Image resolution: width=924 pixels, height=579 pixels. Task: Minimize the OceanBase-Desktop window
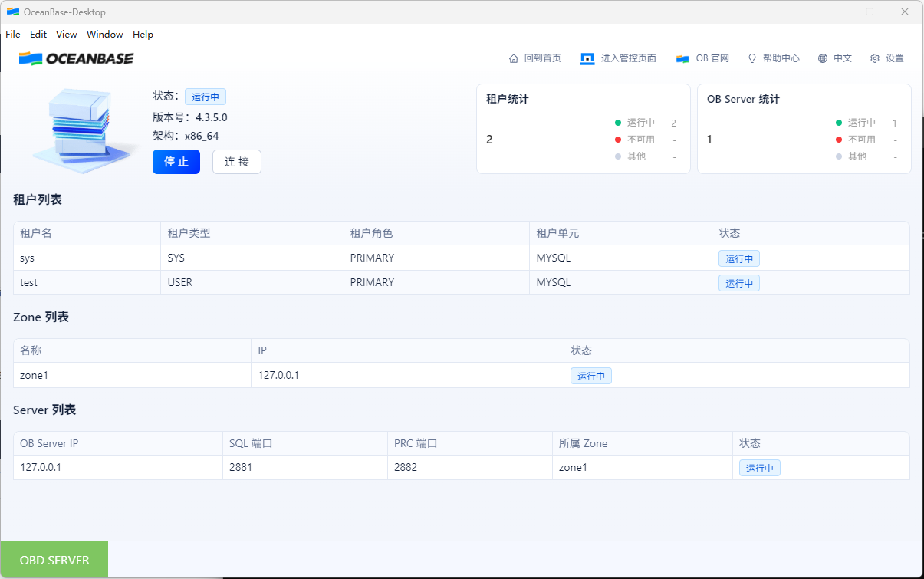(834, 12)
